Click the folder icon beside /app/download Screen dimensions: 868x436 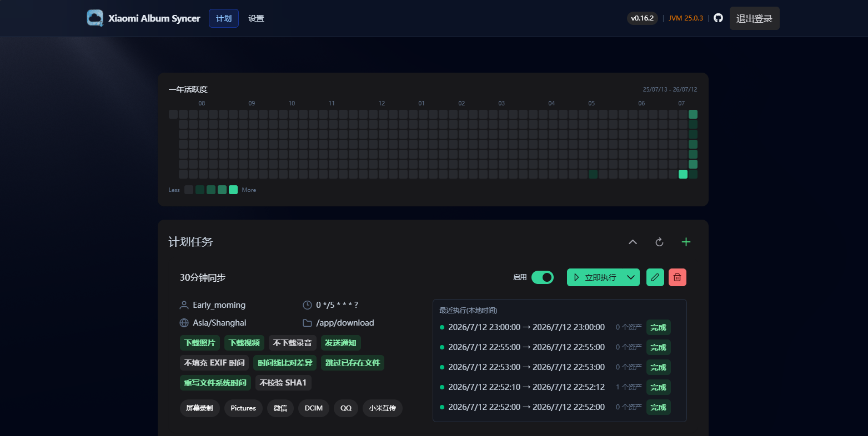click(x=307, y=323)
